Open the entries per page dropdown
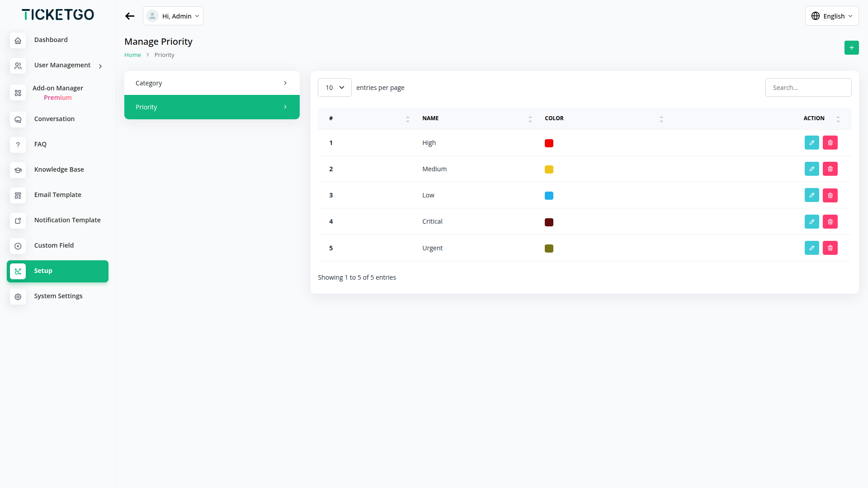The image size is (868, 488). tap(335, 88)
